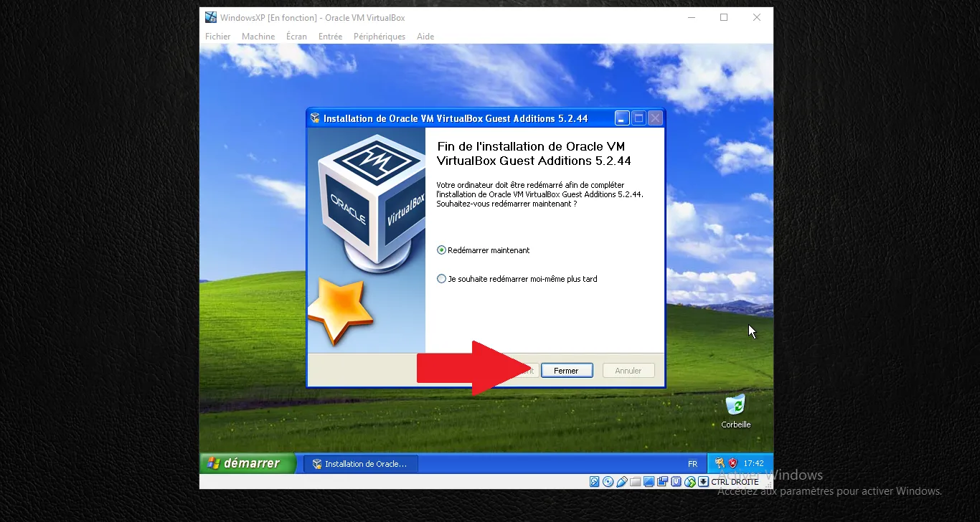The height and width of the screenshot is (522, 980).
Task: Click the shared folders icon in status bar
Action: [636, 482]
